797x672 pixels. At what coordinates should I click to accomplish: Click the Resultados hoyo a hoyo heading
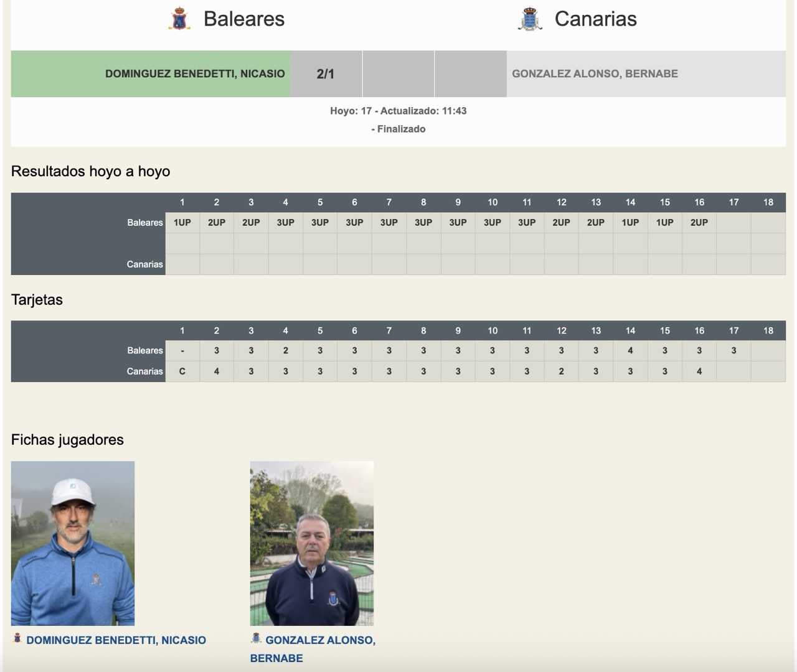coord(91,171)
